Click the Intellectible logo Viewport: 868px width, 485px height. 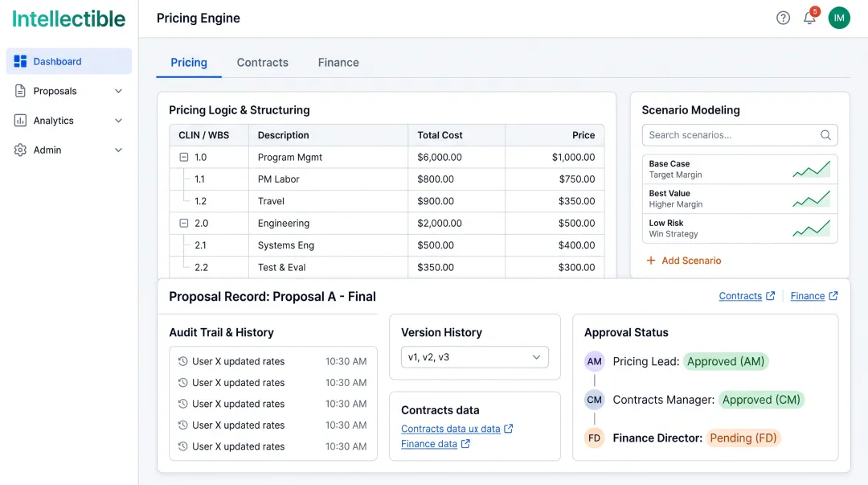pyautogui.click(x=68, y=18)
